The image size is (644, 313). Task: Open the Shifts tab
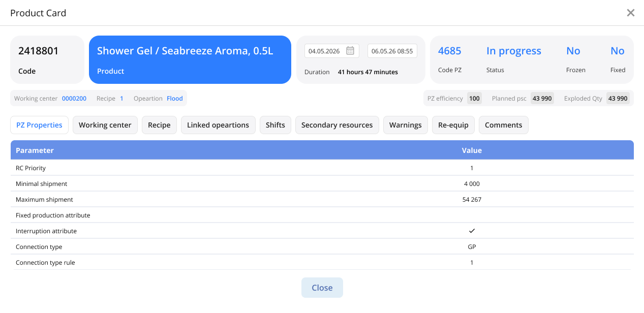coord(275,125)
